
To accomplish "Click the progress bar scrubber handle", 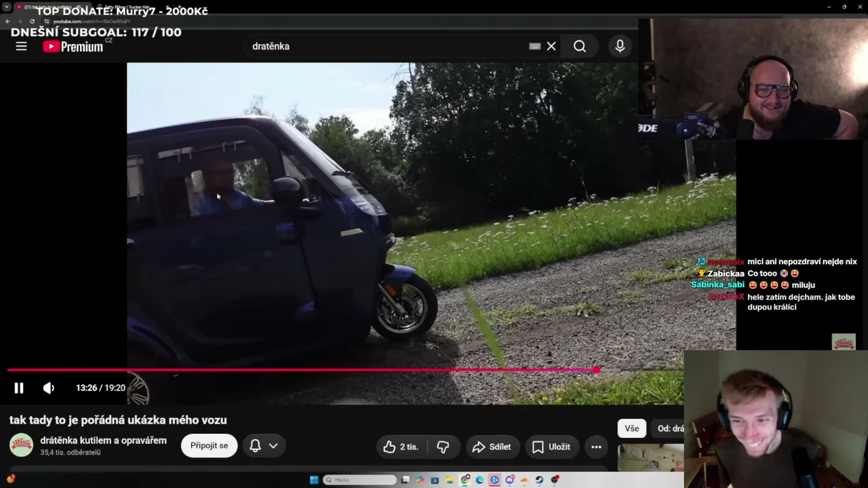I will 596,370.
